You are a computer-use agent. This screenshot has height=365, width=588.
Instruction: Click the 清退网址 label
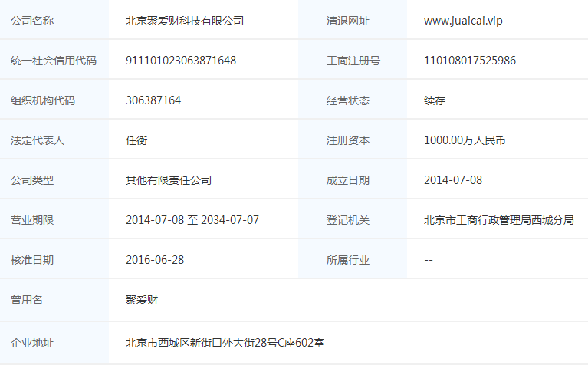(x=347, y=21)
